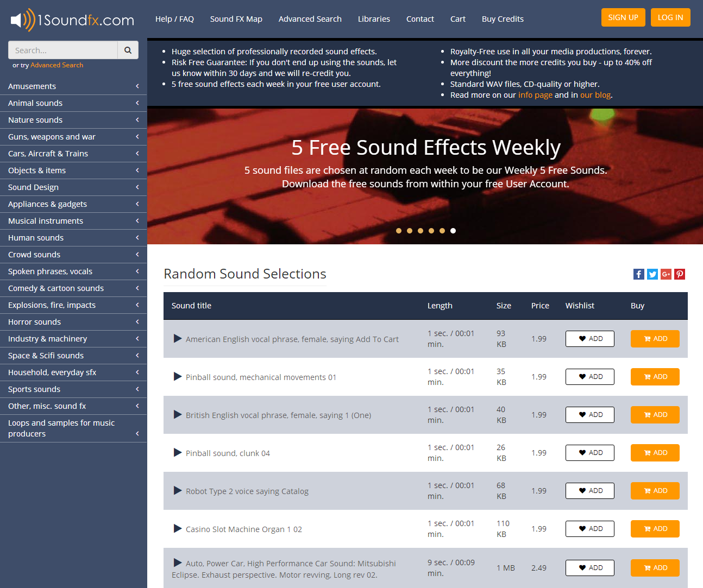The width and height of the screenshot is (703, 588).
Task: Expand Cars, Aircraft & Trains category
Action: 73,154
